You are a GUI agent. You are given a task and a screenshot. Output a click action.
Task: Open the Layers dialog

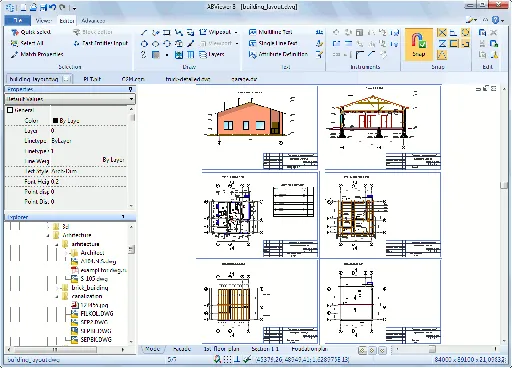pyautogui.click(x=211, y=54)
